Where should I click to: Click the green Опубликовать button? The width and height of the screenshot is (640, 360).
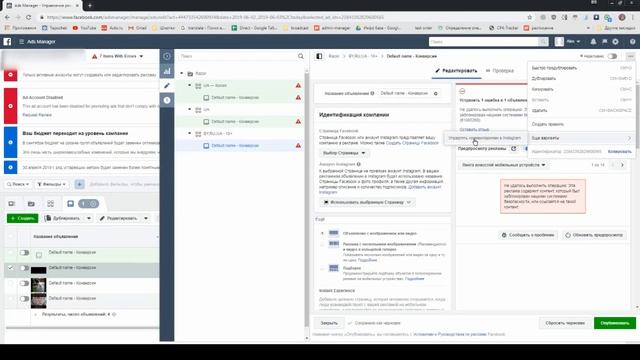tap(615, 323)
